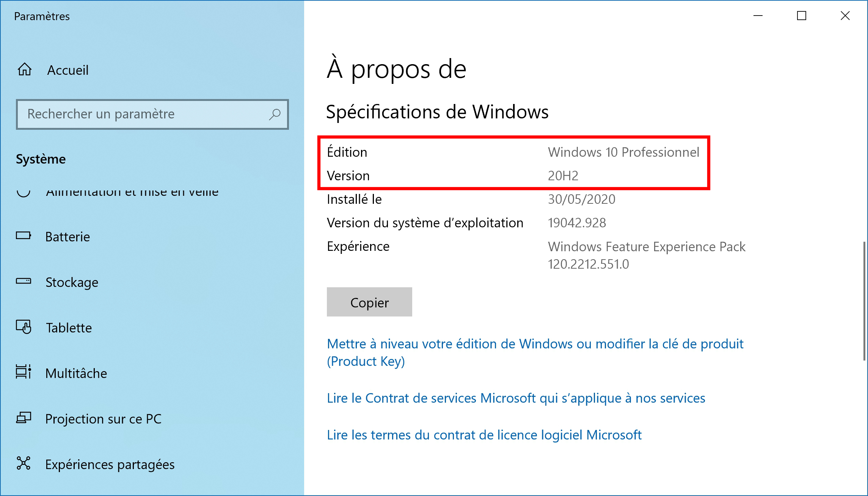Open the Contrat de services Microsoft link

(516, 398)
